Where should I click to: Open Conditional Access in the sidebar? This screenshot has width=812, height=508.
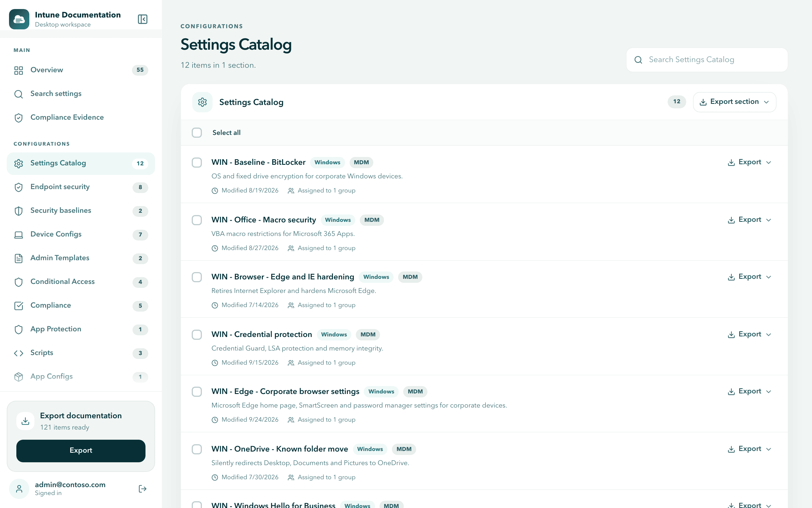coord(81,282)
